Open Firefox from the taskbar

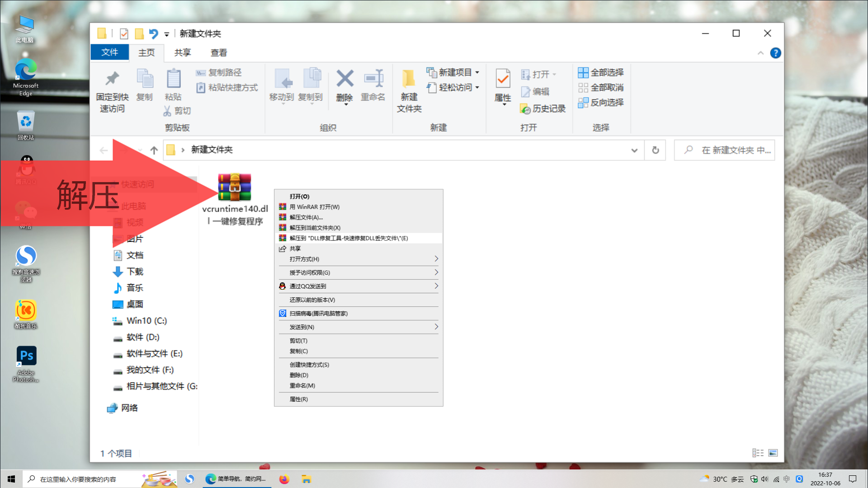pyautogui.click(x=284, y=479)
